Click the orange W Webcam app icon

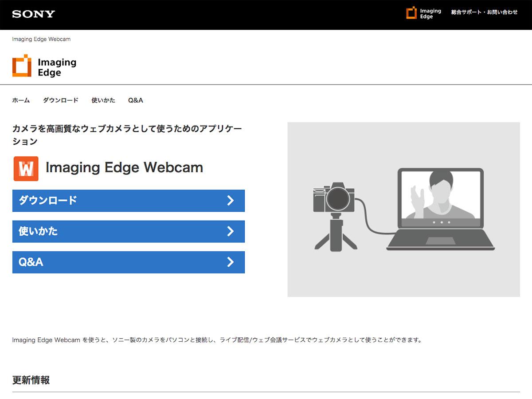pyautogui.click(x=26, y=169)
